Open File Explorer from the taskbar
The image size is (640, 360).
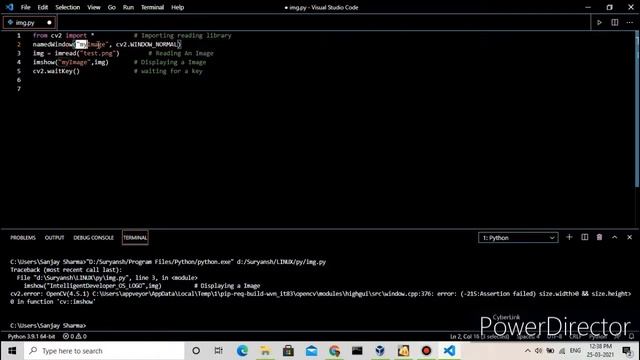pyautogui.click(x=265, y=351)
